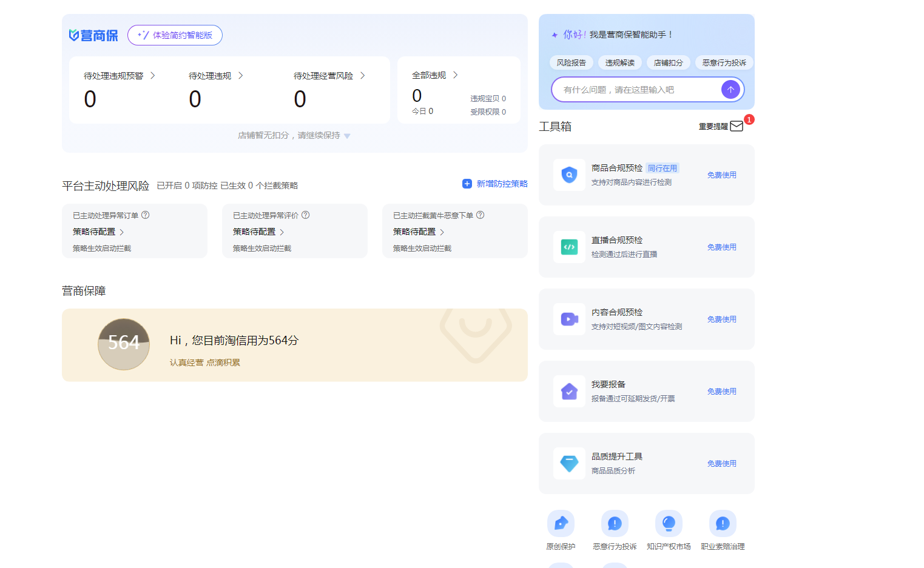Open 知识产权市场 icon
Image resolution: width=924 pixels, height=568 pixels.
tap(669, 523)
